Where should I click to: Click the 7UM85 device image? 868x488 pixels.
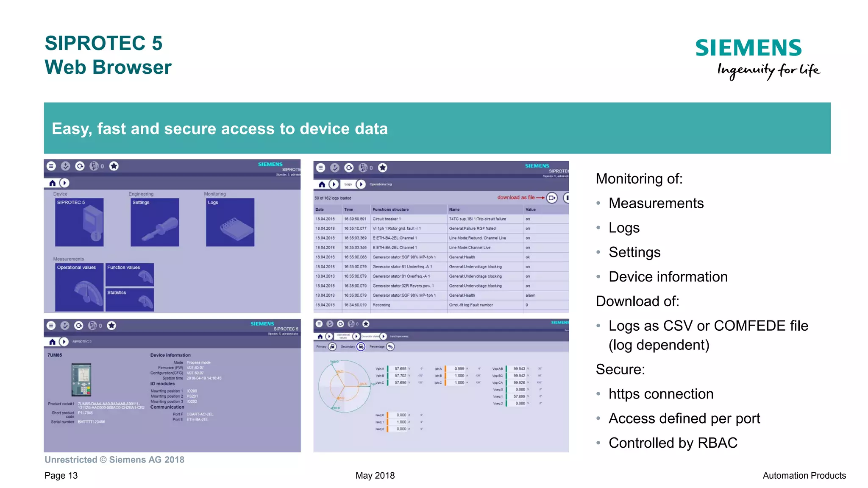coord(81,379)
